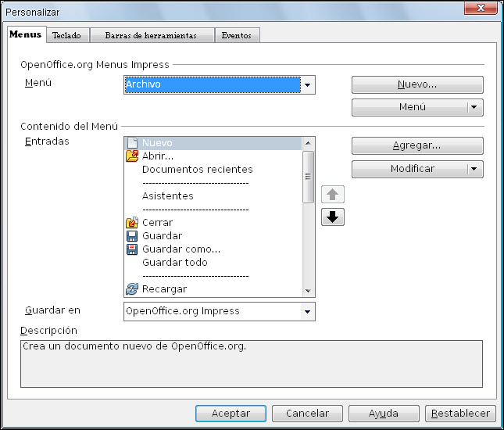The image size is (504, 430).
Task: Click the Guardar como floppy icon
Action: [132, 249]
